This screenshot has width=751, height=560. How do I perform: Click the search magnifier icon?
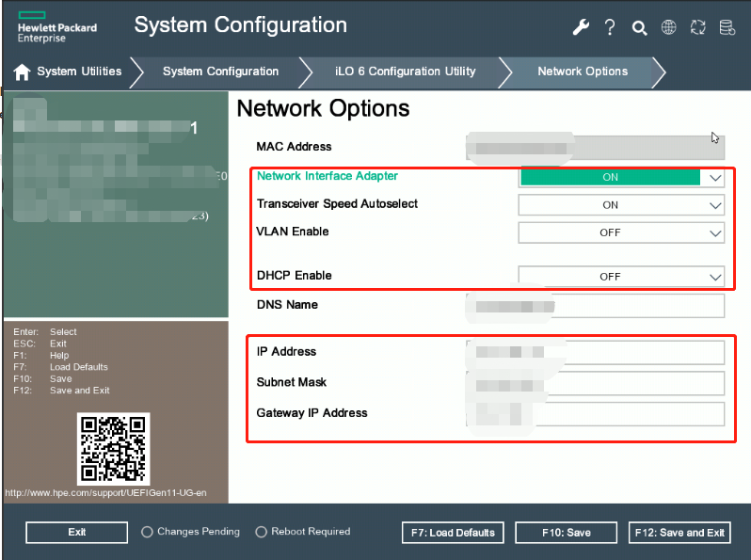pos(639,28)
